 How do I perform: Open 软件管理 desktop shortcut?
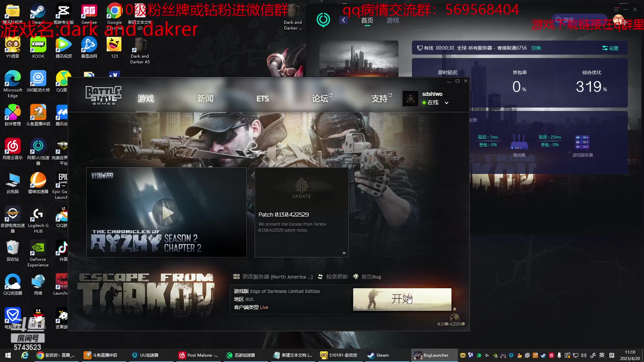(x=13, y=116)
